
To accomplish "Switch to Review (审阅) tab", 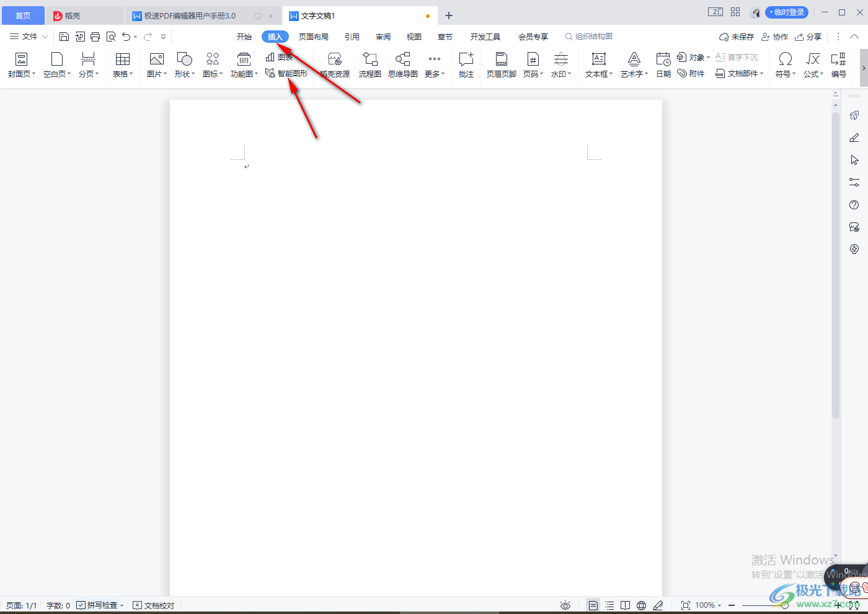I will [x=383, y=37].
